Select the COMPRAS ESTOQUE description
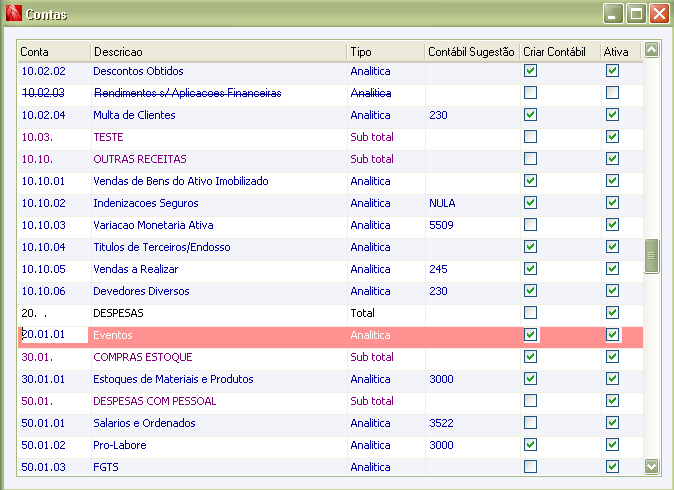 click(143, 357)
